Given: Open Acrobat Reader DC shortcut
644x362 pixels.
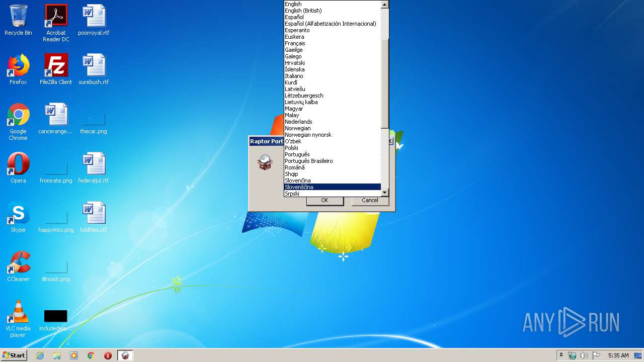Looking at the screenshot, I should pyautogui.click(x=56, y=23).
